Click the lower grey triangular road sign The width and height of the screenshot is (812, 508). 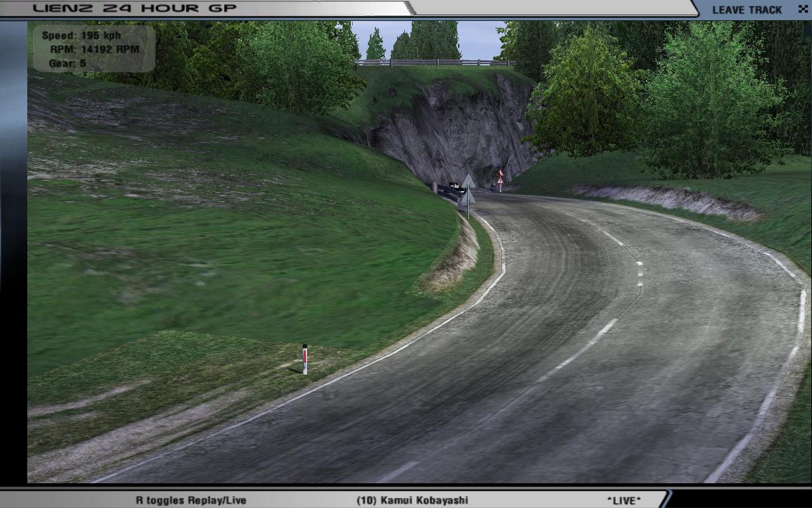(467, 198)
